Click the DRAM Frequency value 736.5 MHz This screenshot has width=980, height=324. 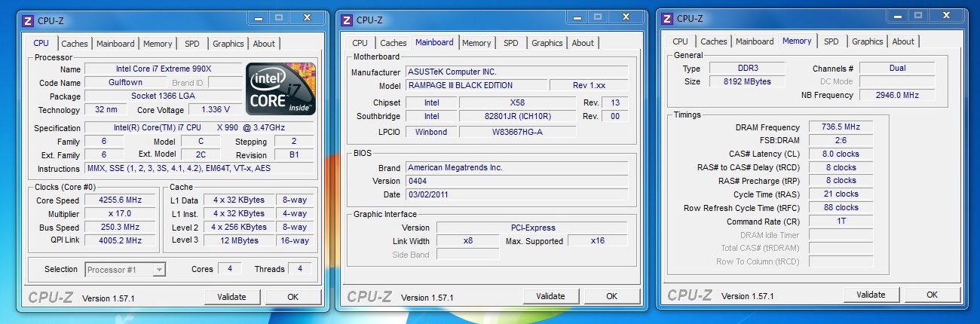841,127
